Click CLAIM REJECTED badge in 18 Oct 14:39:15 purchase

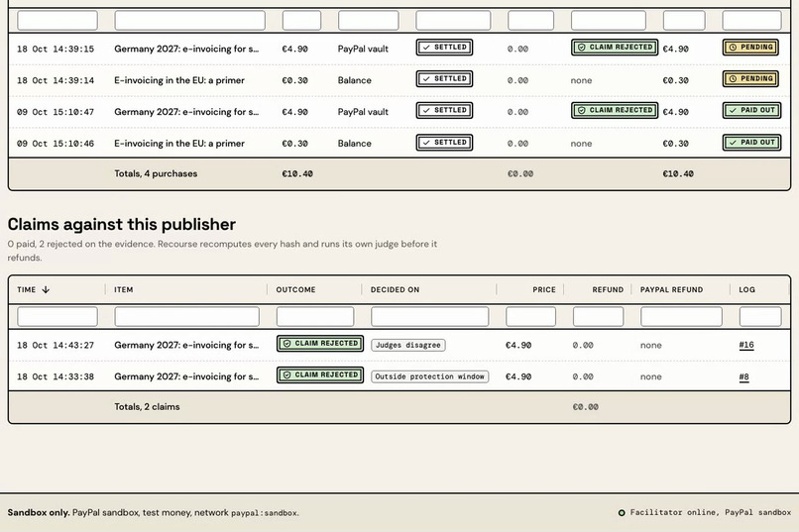615,48
